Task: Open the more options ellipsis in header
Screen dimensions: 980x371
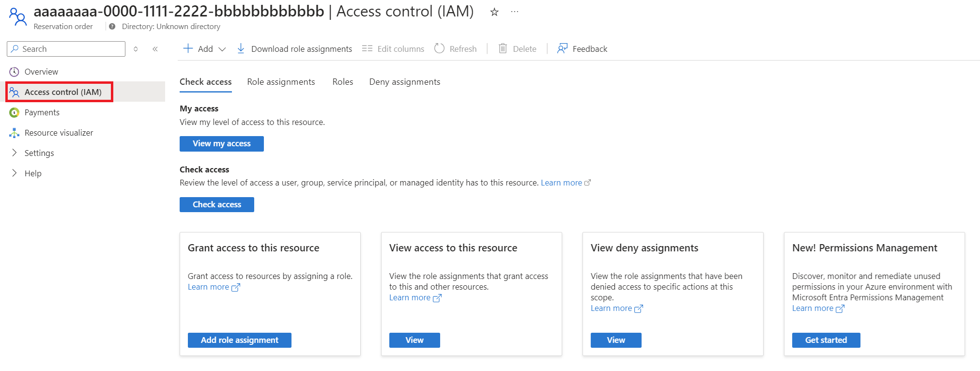Action: (x=514, y=12)
